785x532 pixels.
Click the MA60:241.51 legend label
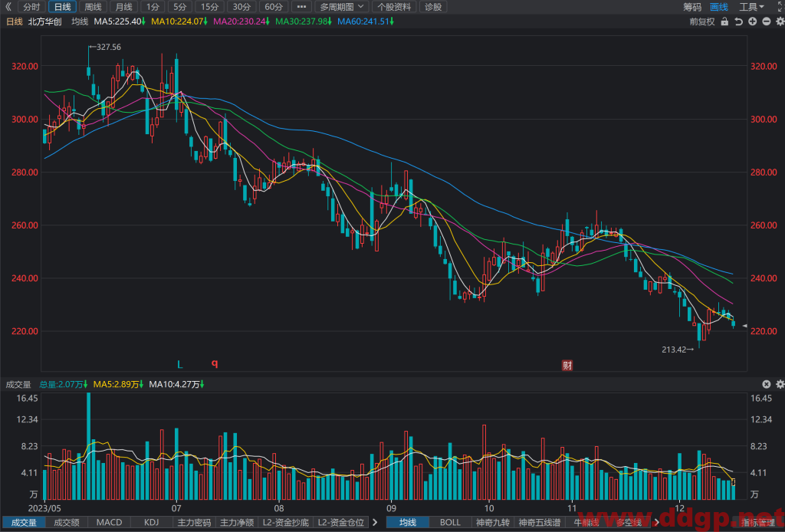tap(366, 21)
